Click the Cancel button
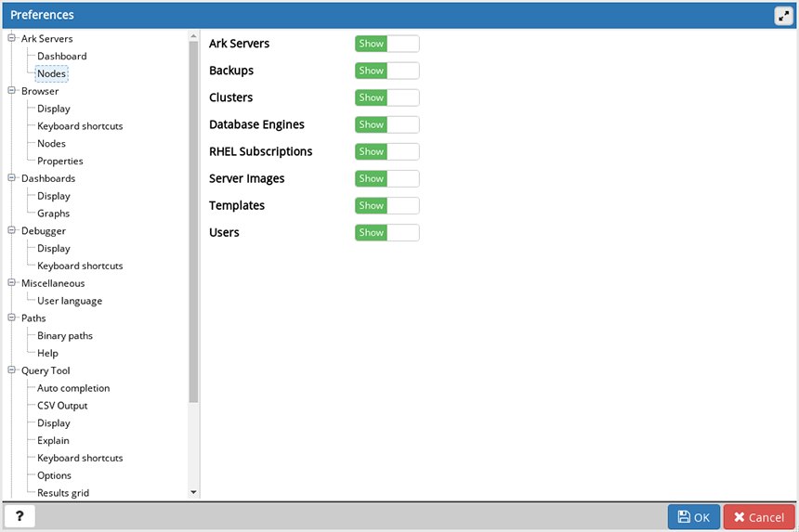This screenshot has height=532, width=799. coord(759,517)
